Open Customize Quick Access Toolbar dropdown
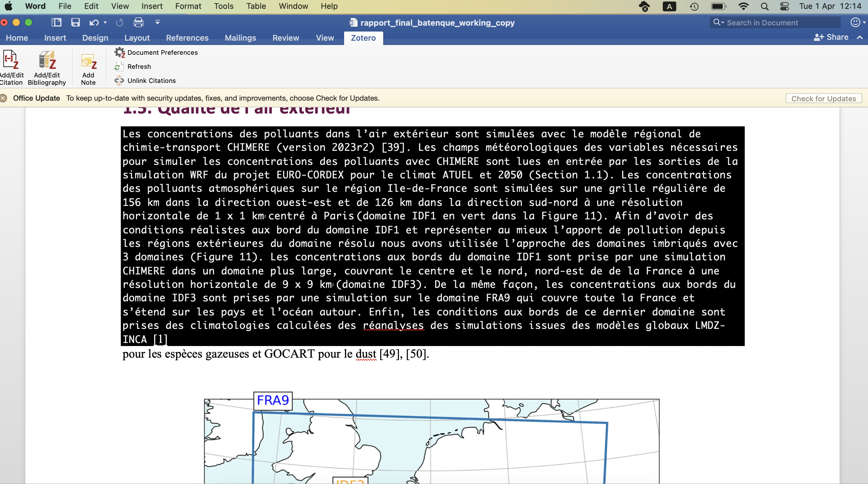 pos(157,23)
